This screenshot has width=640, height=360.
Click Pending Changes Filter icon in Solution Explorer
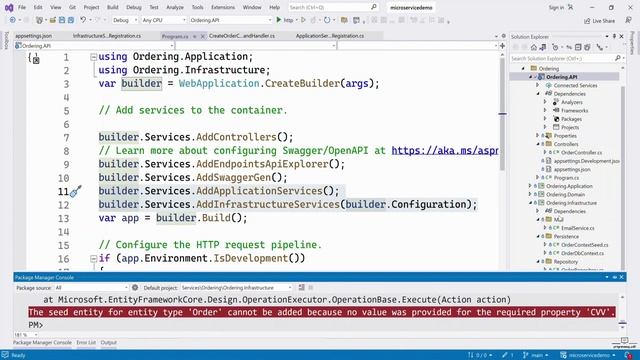[x=555, y=47]
